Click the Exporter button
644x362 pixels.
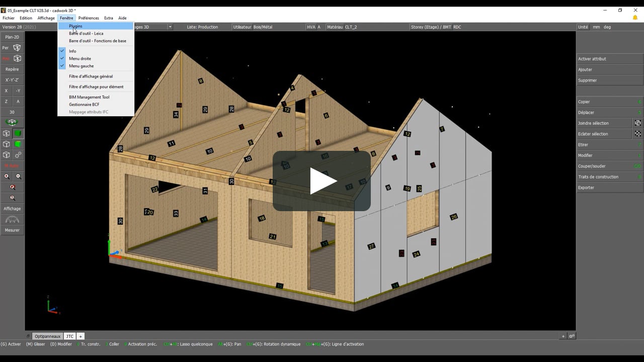click(x=610, y=188)
